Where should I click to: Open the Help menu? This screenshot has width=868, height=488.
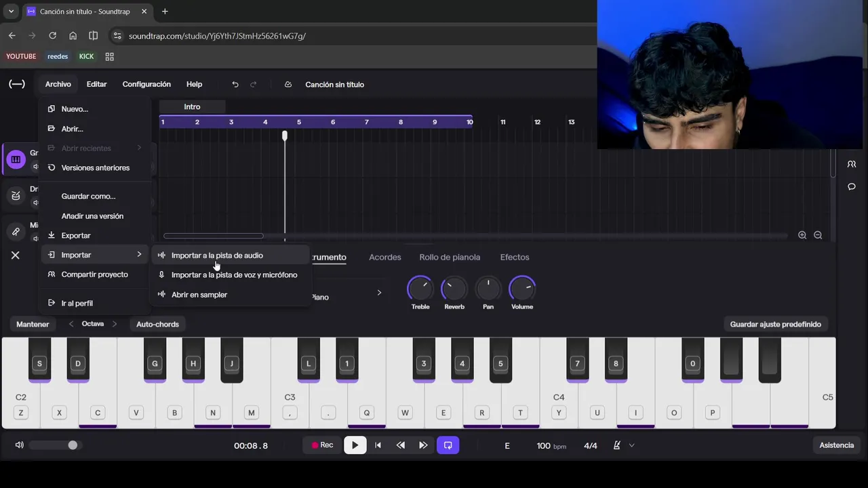click(194, 84)
